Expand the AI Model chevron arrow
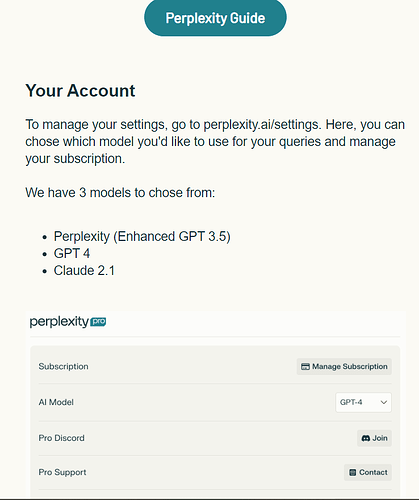This screenshot has height=500, width=419. click(x=384, y=402)
